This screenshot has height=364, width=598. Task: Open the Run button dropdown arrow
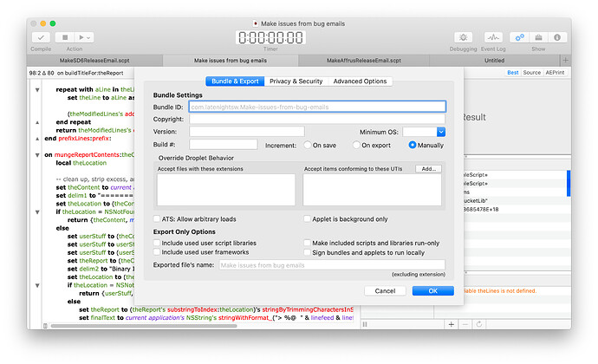(88, 38)
